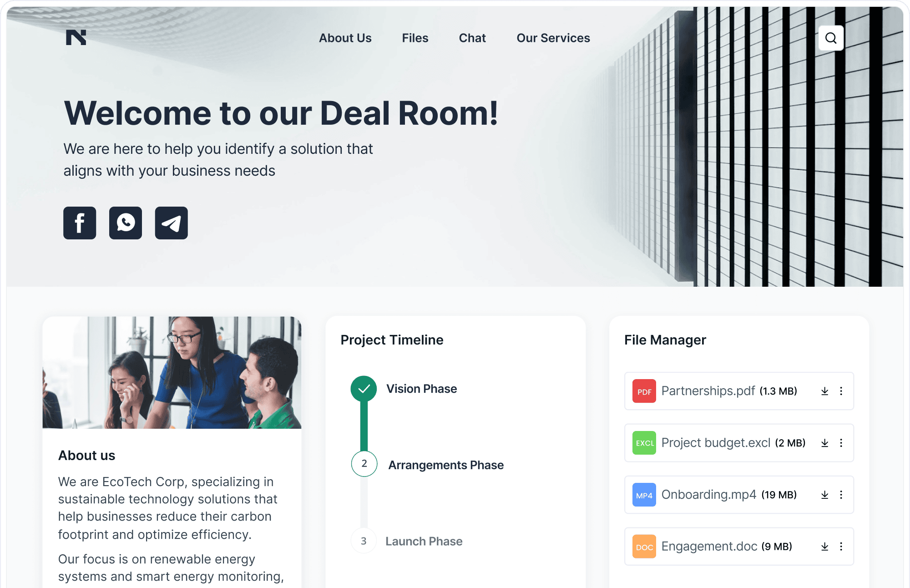Expand the three-dot menu for Partnerships.pdf
The height and width of the screenshot is (588, 910).
[842, 391]
